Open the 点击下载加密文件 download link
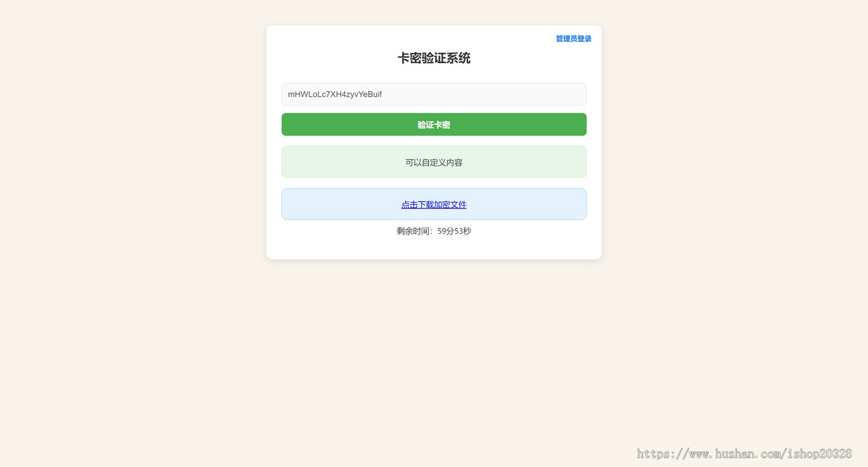 pyautogui.click(x=434, y=205)
